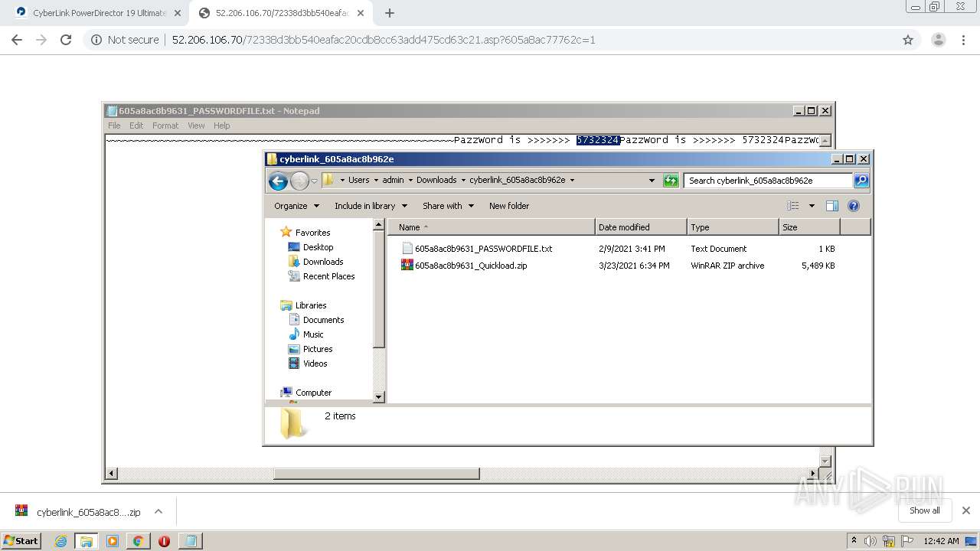Image resolution: width=980 pixels, height=551 pixels.
Task: Open a new browser tab
Action: 390,13
